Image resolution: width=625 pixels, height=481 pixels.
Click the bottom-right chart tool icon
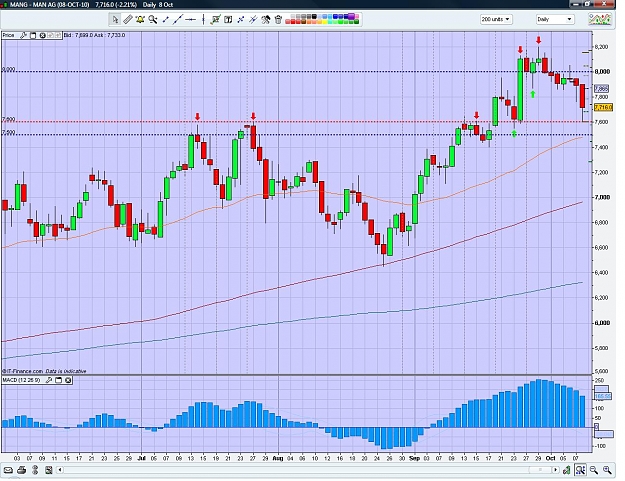566,470
